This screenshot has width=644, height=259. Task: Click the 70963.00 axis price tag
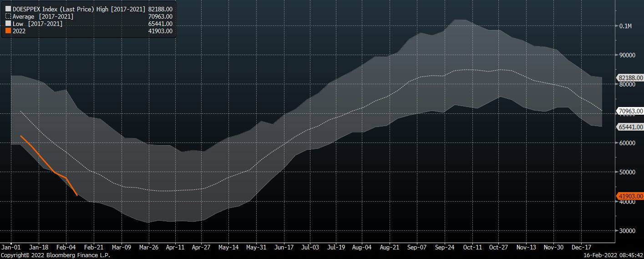point(630,111)
